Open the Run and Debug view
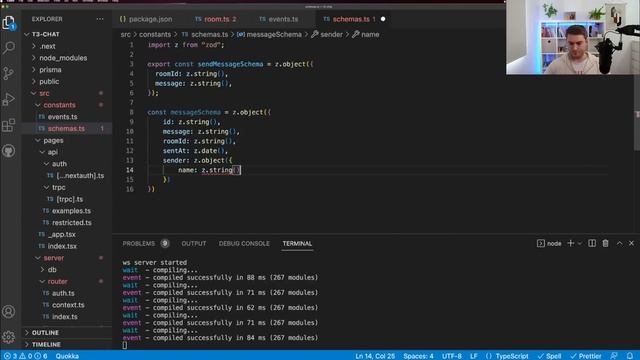 pos(9,99)
